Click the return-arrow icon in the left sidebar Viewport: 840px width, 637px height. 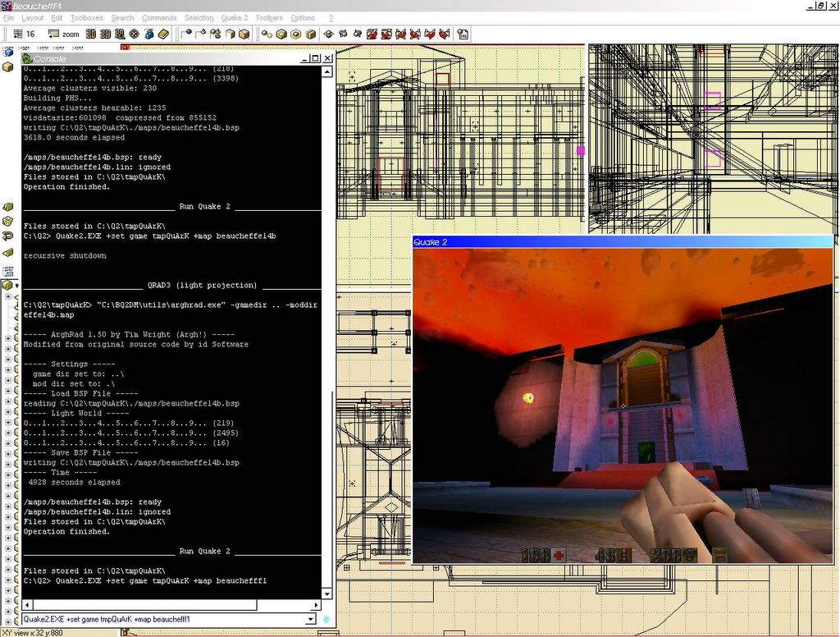tap(7, 236)
